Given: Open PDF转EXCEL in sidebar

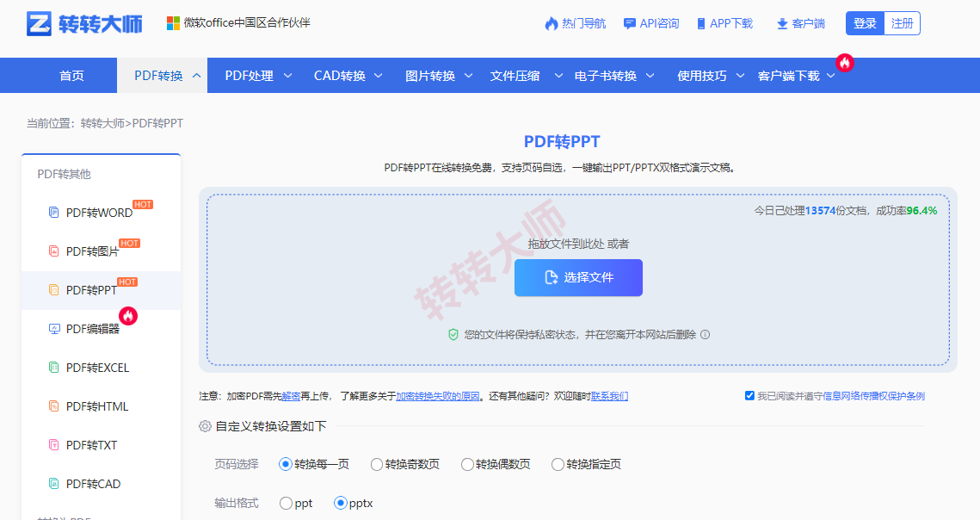Looking at the screenshot, I should tap(97, 368).
